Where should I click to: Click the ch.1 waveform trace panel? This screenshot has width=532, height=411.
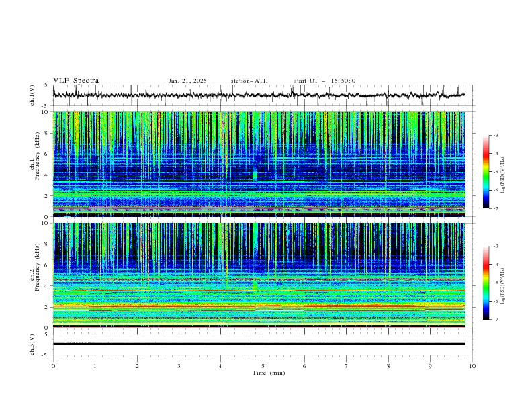pyautogui.click(x=264, y=95)
